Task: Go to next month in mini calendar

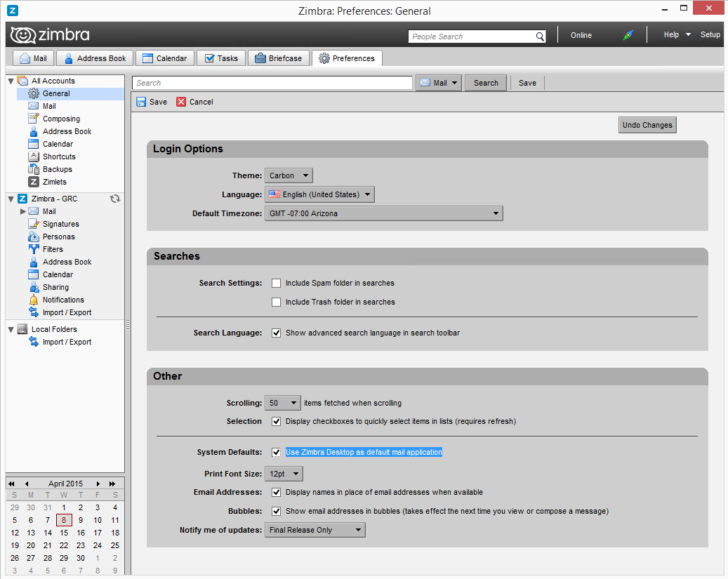Action: 98,484
